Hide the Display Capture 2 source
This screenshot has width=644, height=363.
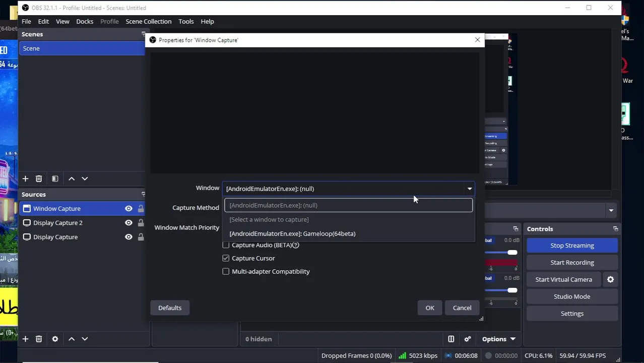tap(128, 222)
